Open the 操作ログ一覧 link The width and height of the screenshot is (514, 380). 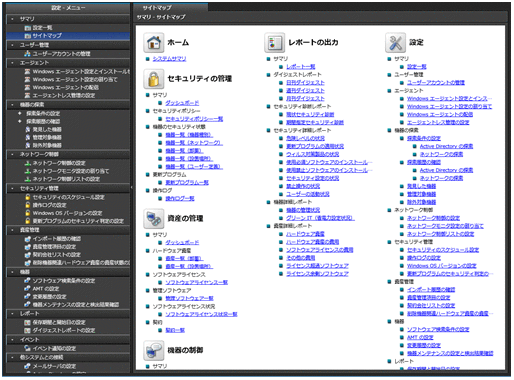tap(180, 199)
